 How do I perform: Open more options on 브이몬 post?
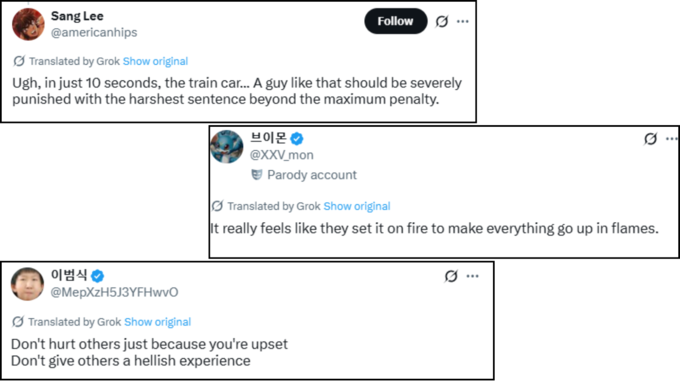pos(671,139)
